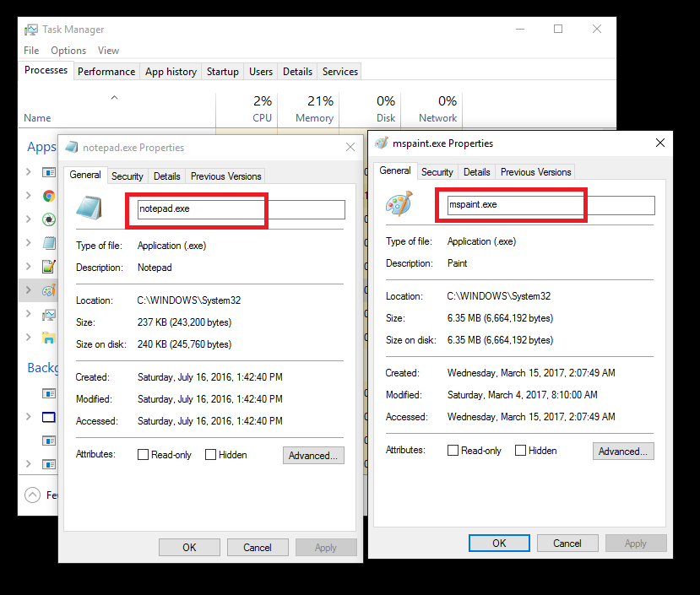This screenshot has width=700, height=595.
Task: Toggle Hidden checkbox in mspaint.exe Properties
Action: point(520,451)
